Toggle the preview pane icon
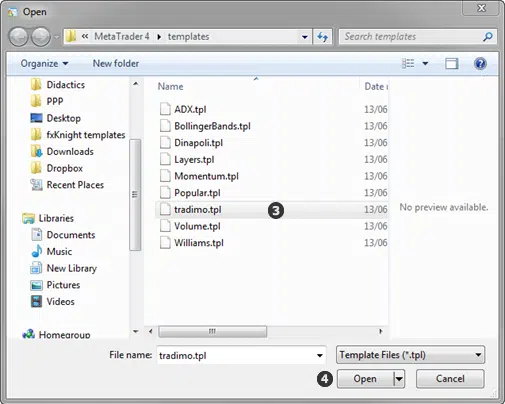Viewport: 505px width, 404px height. (452, 63)
